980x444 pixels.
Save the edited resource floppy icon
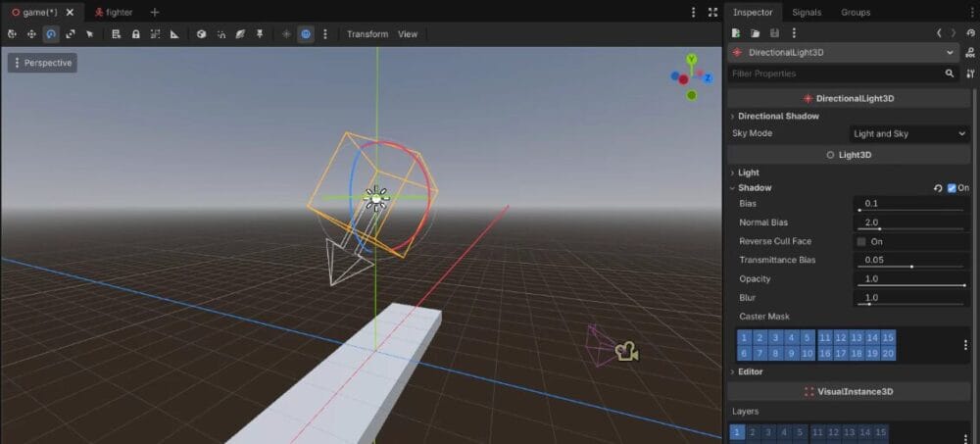coord(774,33)
